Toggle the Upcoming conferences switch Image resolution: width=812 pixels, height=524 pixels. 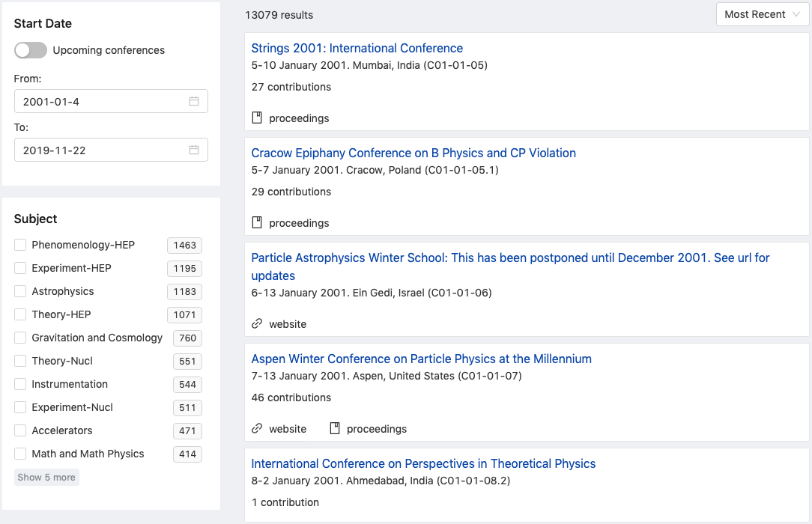31,50
